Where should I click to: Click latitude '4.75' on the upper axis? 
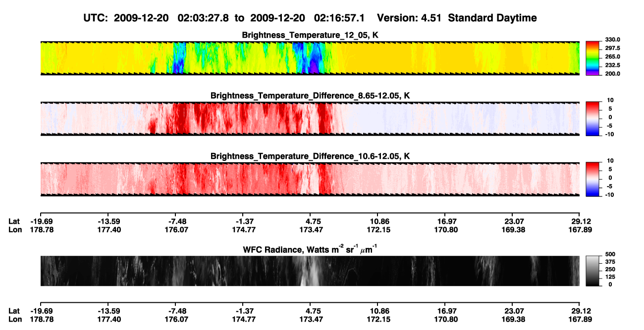point(310,221)
